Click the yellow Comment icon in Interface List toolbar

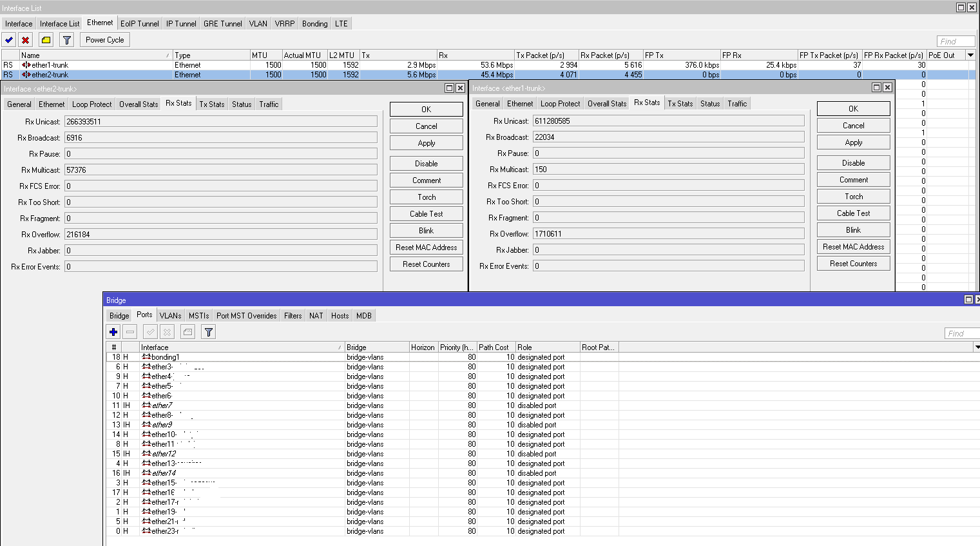point(46,40)
